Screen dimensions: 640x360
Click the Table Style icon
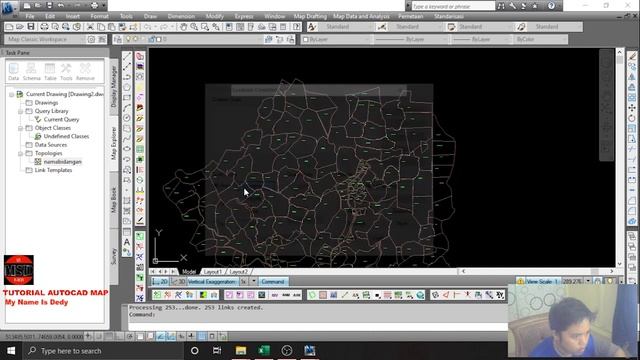tap(451, 27)
